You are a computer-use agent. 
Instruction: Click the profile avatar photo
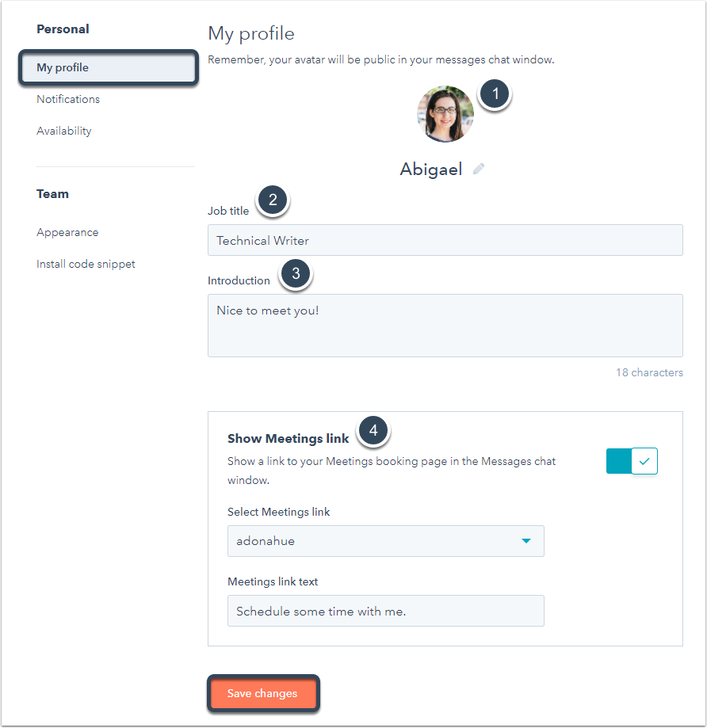445,114
